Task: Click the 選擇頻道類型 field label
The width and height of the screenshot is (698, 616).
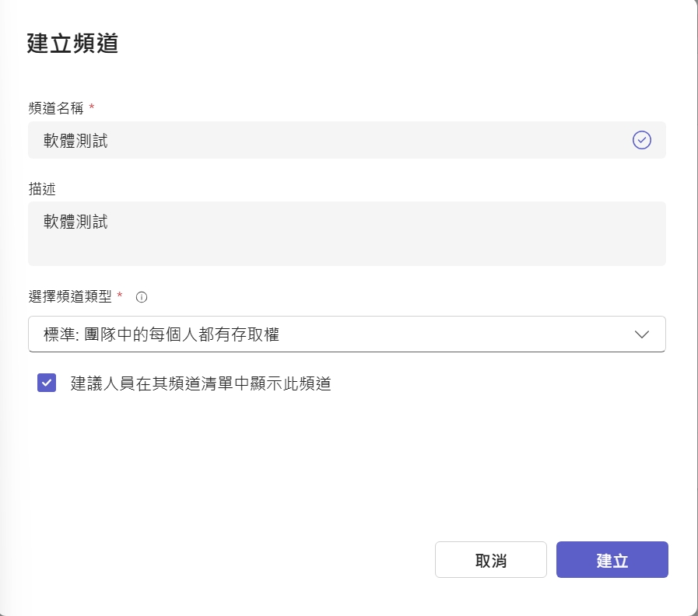Action: coord(70,296)
